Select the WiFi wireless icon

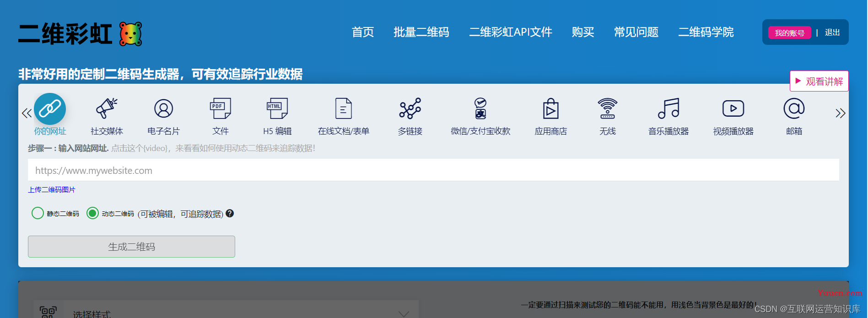tap(608, 108)
